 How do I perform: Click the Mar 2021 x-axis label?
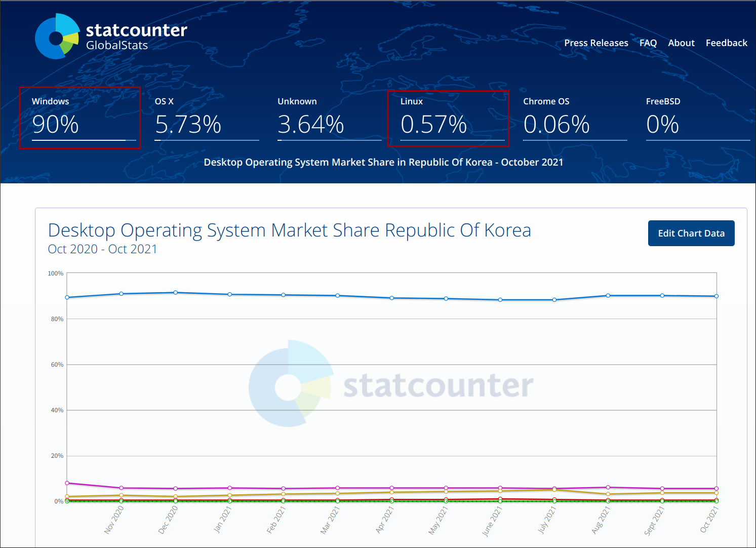[x=330, y=520]
